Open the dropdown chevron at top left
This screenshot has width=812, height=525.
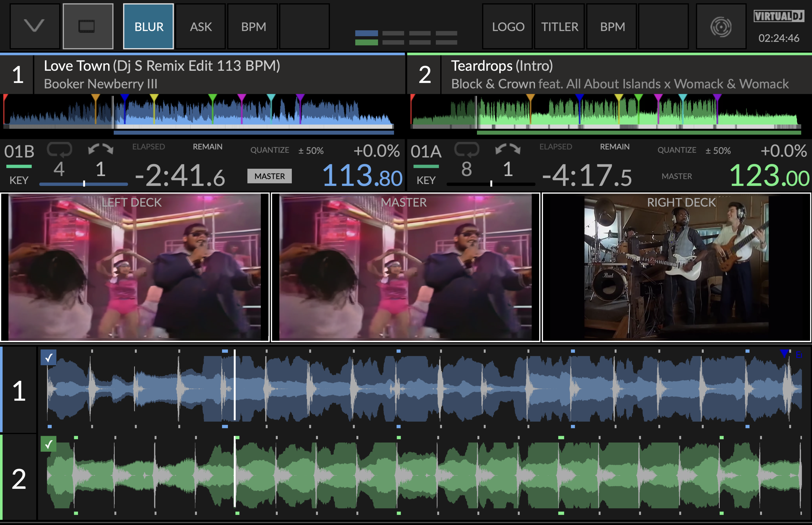pyautogui.click(x=35, y=26)
